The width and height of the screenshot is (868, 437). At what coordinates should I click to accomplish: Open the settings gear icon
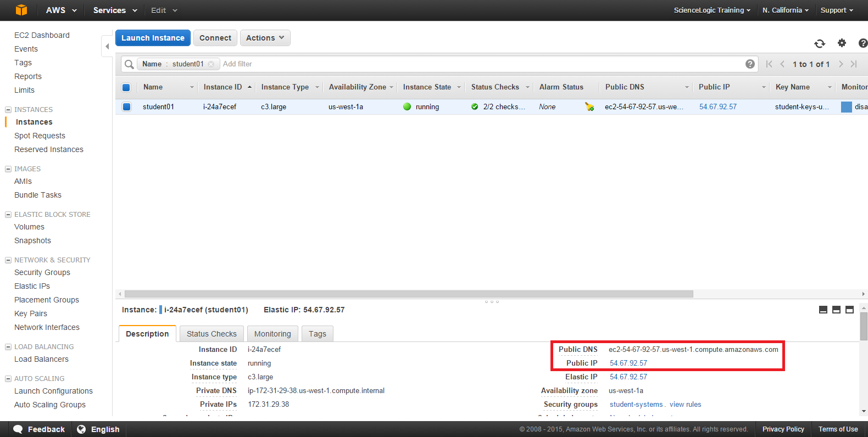(842, 43)
